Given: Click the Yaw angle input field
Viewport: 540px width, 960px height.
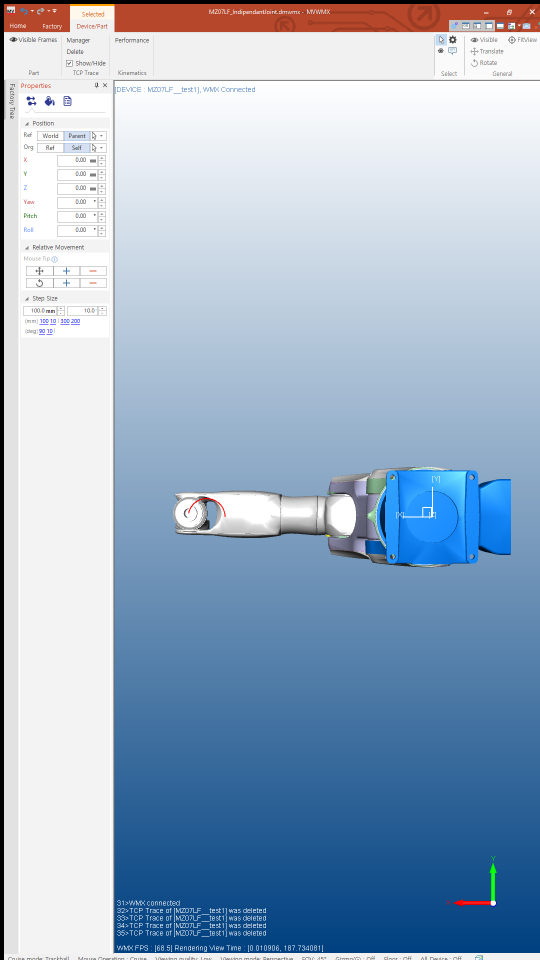Looking at the screenshot, I should click(77, 202).
